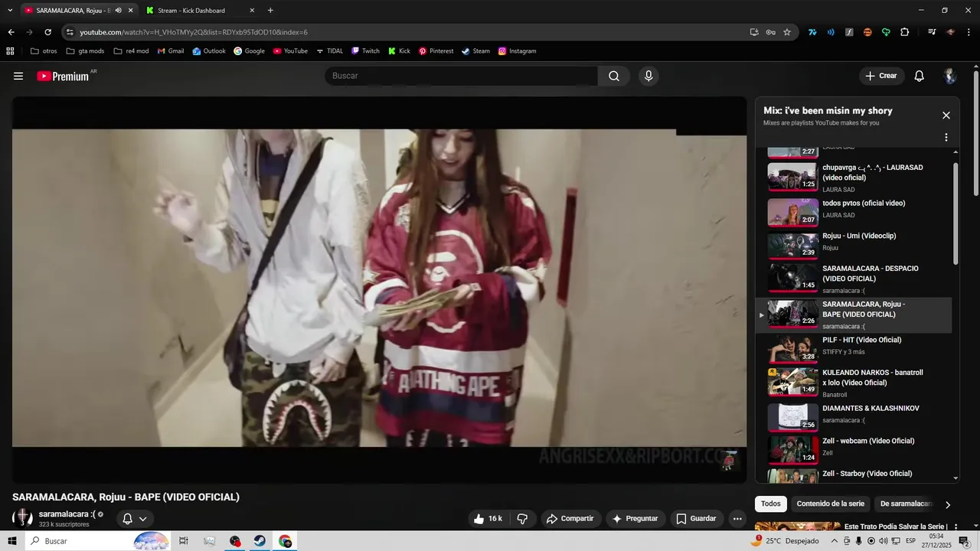View site information icon in address bar
The width and height of the screenshot is (980, 551).
click(70, 32)
